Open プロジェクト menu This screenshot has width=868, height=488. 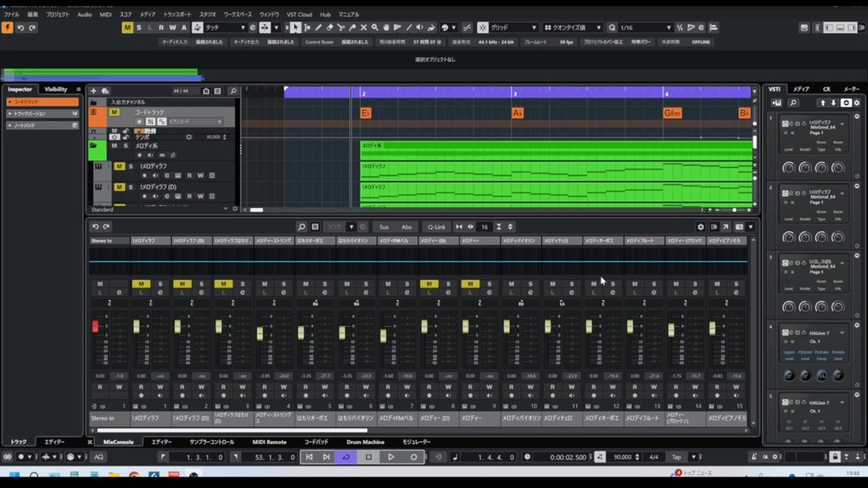coord(58,14)
